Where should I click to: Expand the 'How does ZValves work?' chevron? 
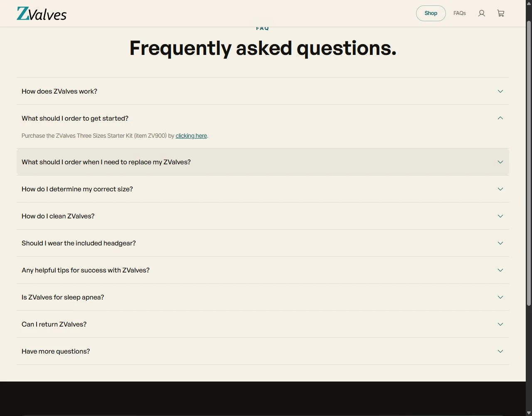(x=500, y=91)
